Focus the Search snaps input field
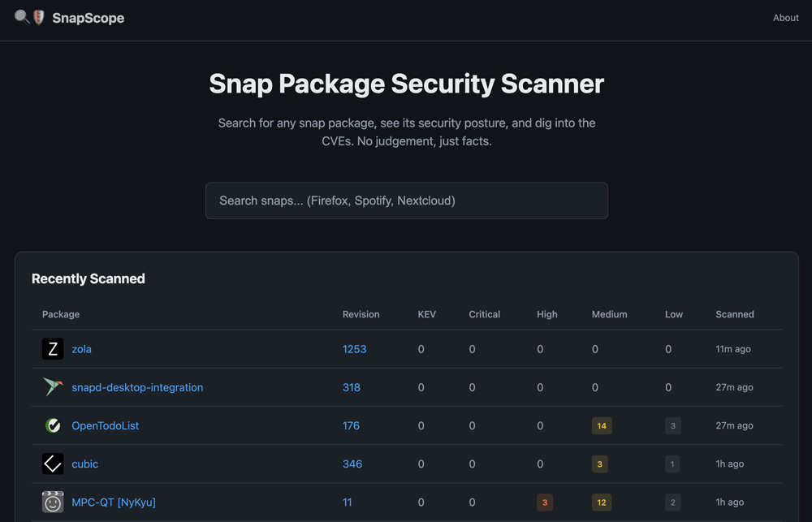The width and height of the screenshot is (812, 522). [406, 201]
